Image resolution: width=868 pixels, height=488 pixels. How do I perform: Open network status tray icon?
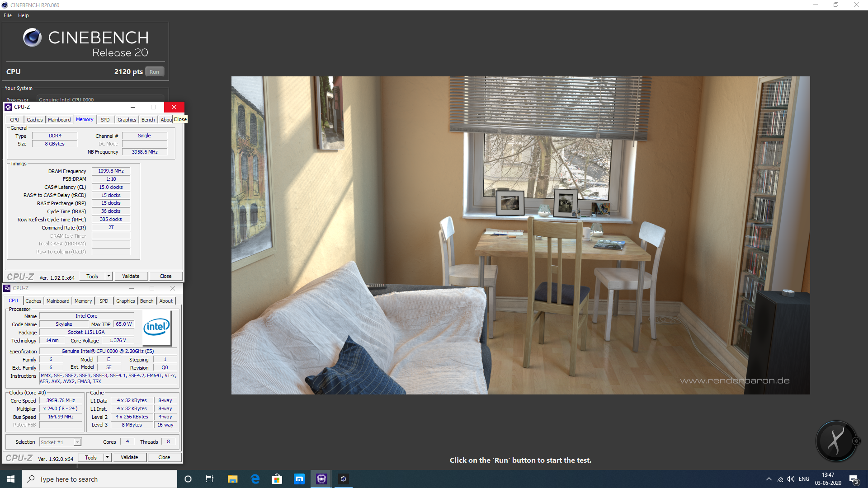(780, 479)
